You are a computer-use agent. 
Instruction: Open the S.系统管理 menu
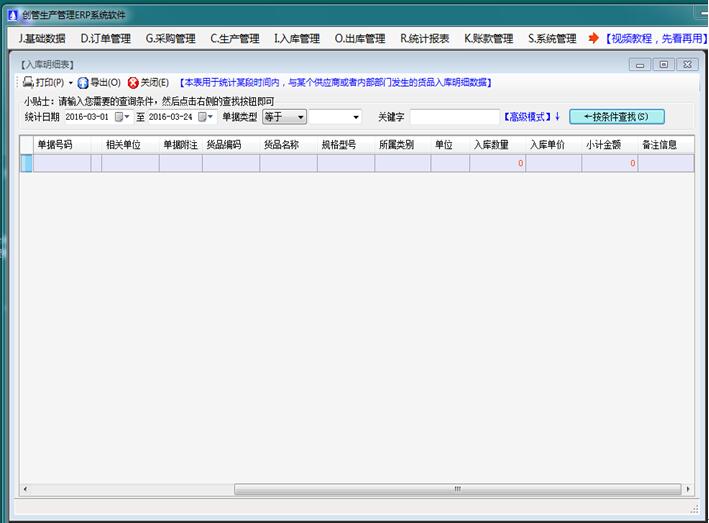click(x=552, y=39)
